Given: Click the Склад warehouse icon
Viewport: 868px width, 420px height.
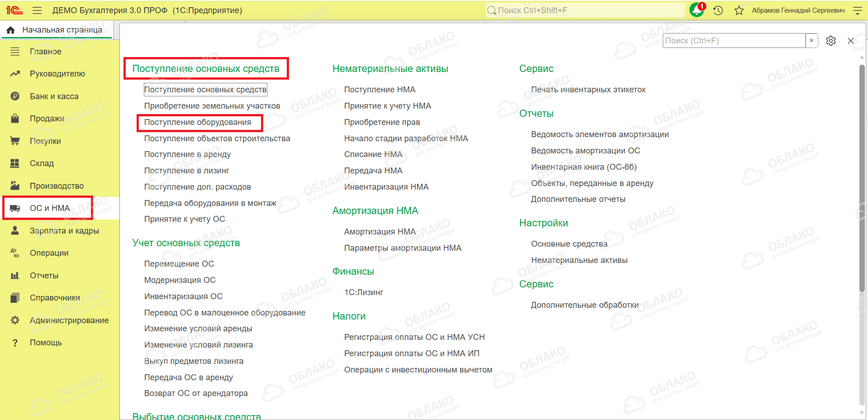Looking at the screenshot, I should tap(15, 163).
